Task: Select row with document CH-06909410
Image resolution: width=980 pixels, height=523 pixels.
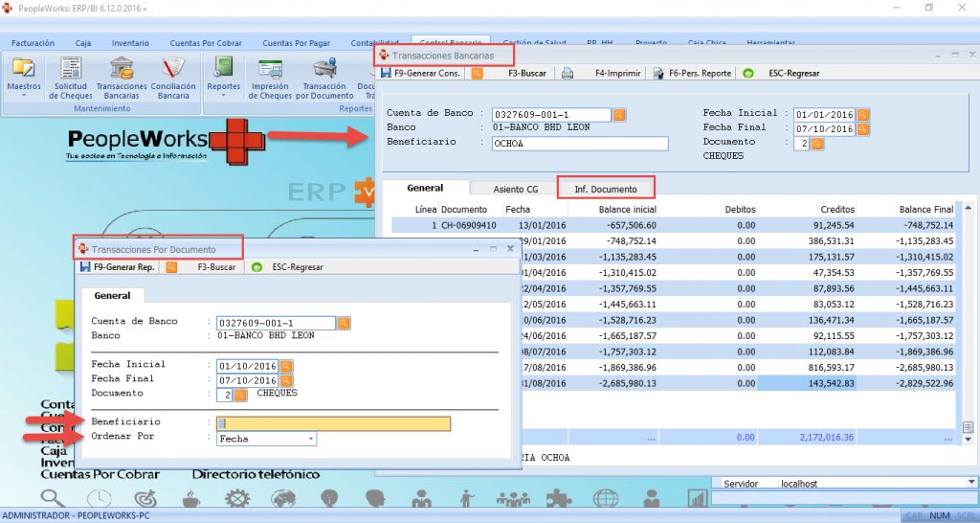Action: point(673,225)
